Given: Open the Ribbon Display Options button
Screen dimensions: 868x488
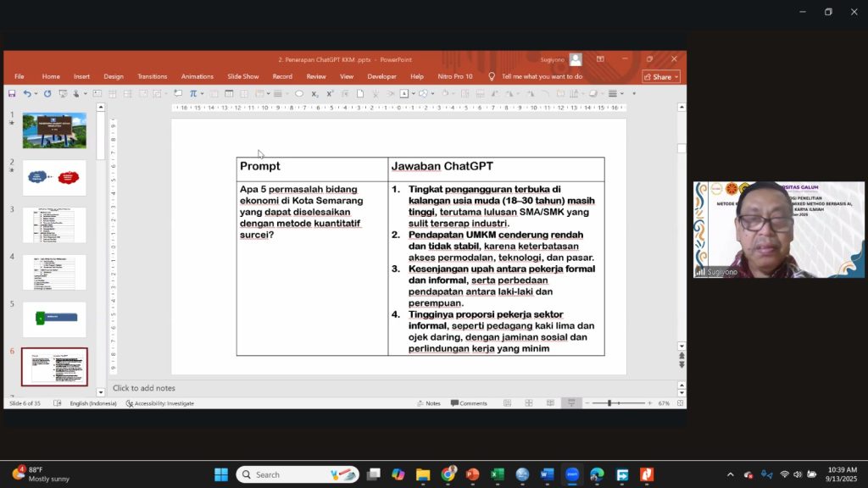Looking at the screenshot, I should pyautogui.click(x=600, y=59).
